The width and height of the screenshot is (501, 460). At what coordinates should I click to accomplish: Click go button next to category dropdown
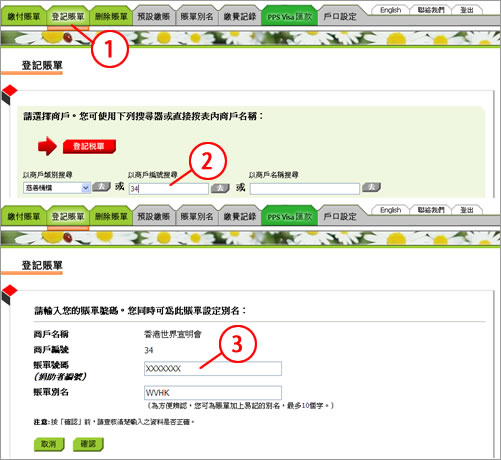(101, 187)
